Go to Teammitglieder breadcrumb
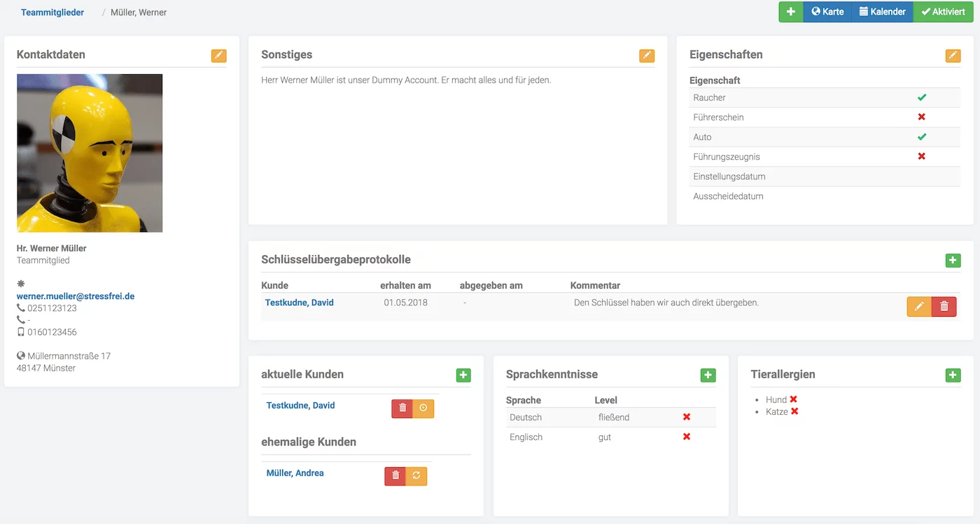This screenshot has width=980, height=524. 52,12
